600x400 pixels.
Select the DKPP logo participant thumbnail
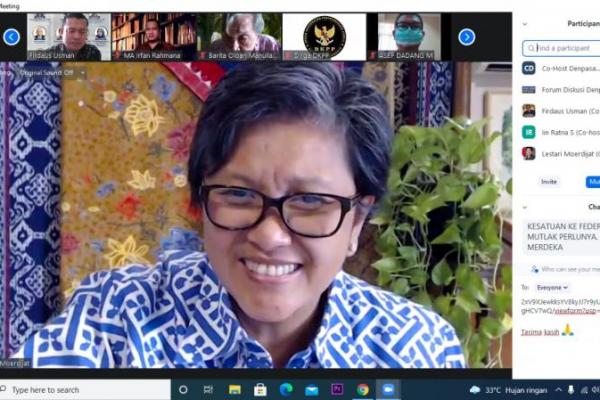point(324,37)
